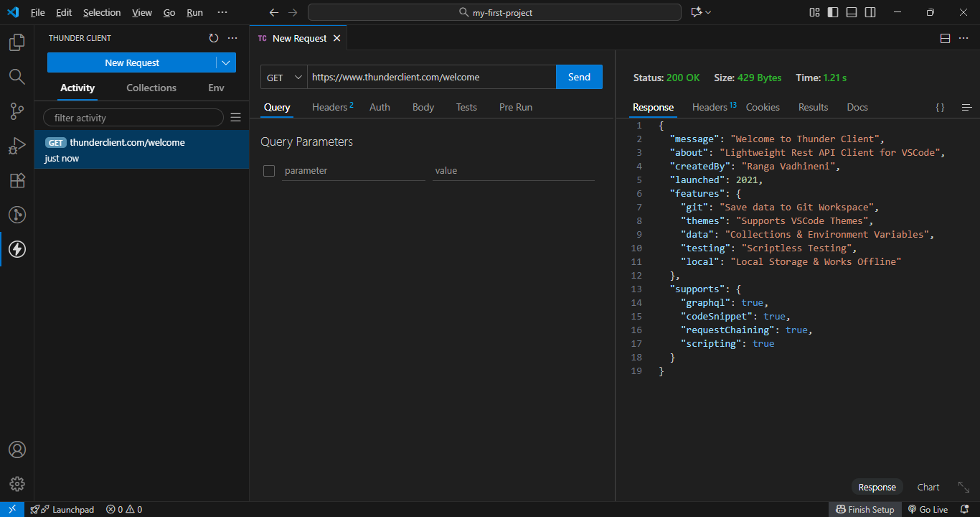
Task: Click Go Live in the status bar
Action: click(x=928, y=509)
